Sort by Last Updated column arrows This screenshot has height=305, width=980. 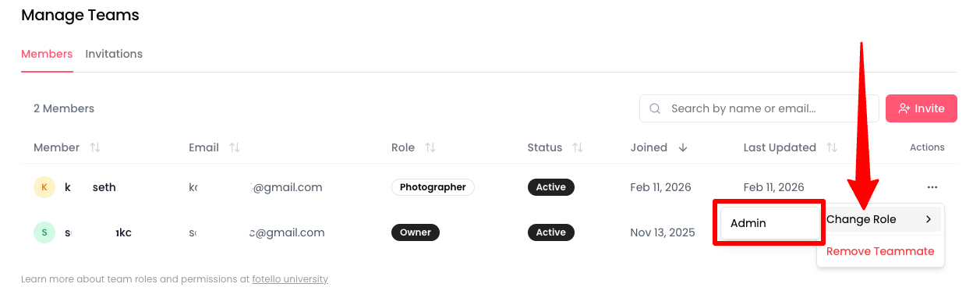(832, 147)
